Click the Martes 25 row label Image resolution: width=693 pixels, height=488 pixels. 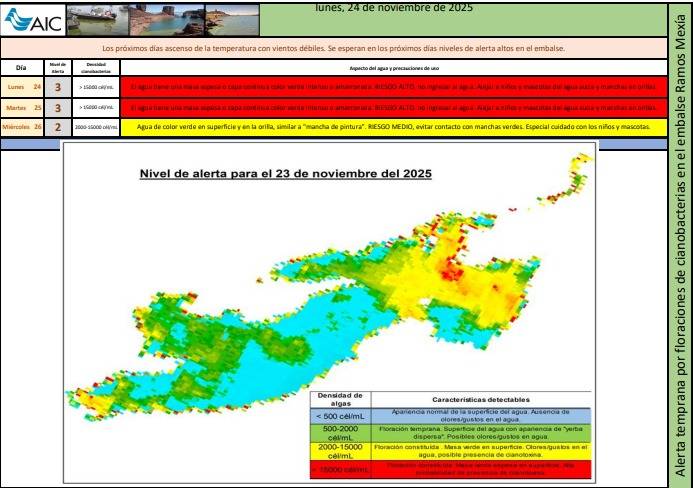click(23, 107)
